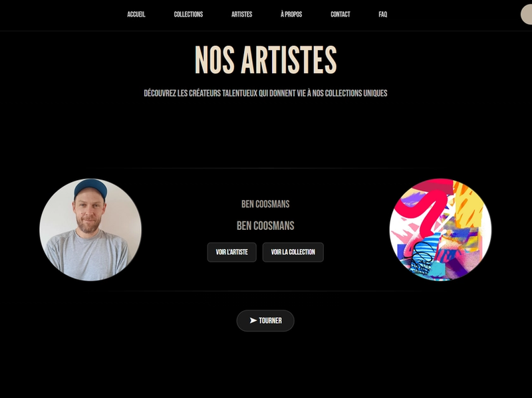Click the beige circular button at header edge
This screenshot has height=398, width=532.
(x=526, y=15)
